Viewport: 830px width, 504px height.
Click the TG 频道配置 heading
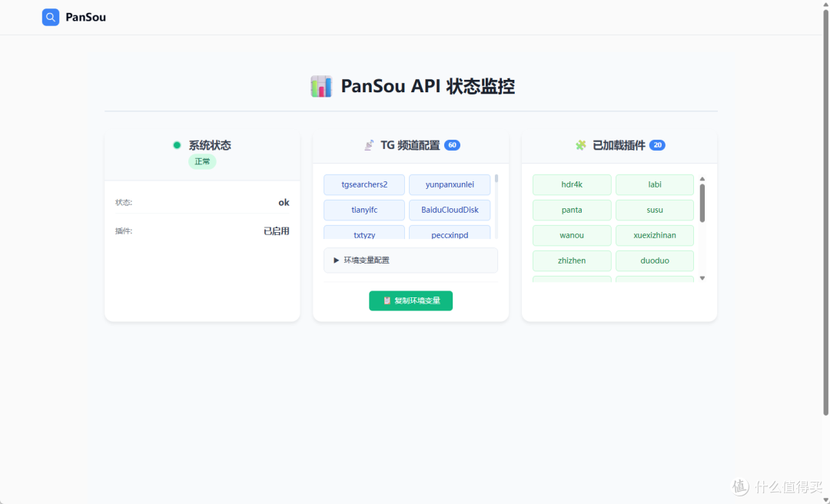click(410, 145)
